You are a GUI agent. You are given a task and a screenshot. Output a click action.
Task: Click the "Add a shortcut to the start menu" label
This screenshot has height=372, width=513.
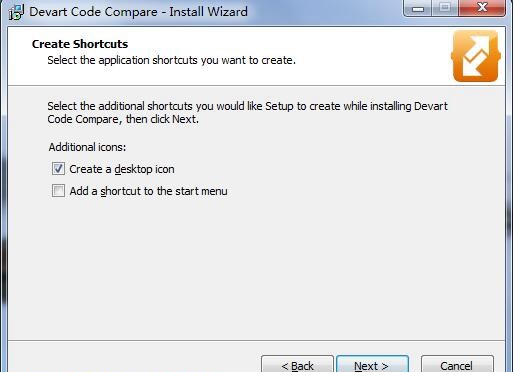148,191
